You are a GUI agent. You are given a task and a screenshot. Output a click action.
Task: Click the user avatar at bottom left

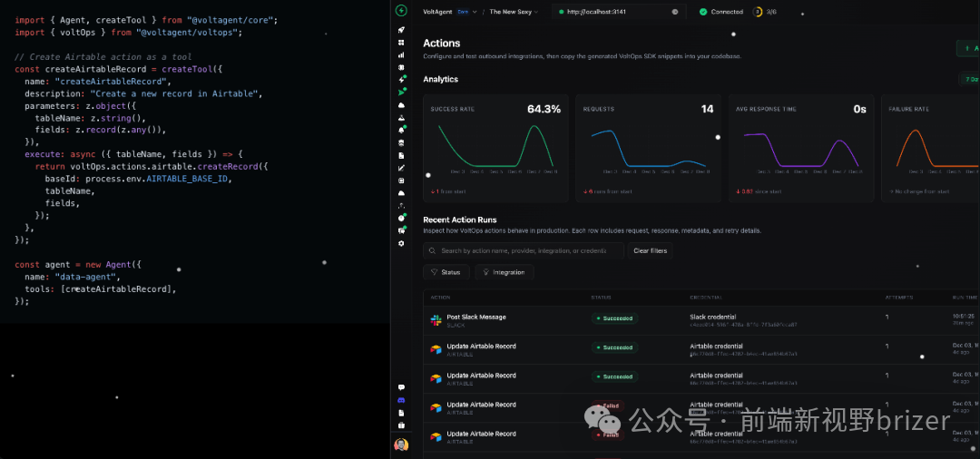click(x=401, y=444)
